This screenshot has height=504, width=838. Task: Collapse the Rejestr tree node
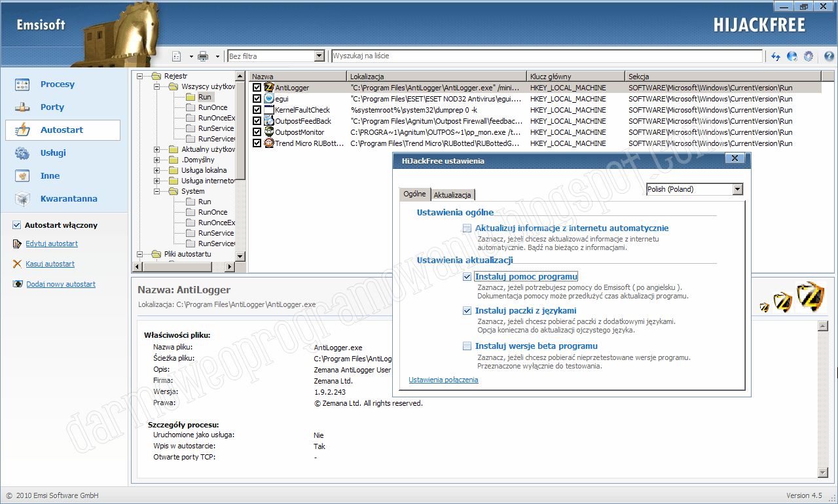pyautogui.click(x=139, y=76)
